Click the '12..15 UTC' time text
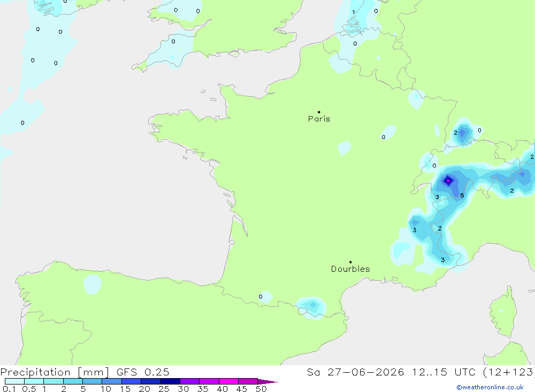The width and height of the screenshot is (535, 392). (x=445, y=372)
